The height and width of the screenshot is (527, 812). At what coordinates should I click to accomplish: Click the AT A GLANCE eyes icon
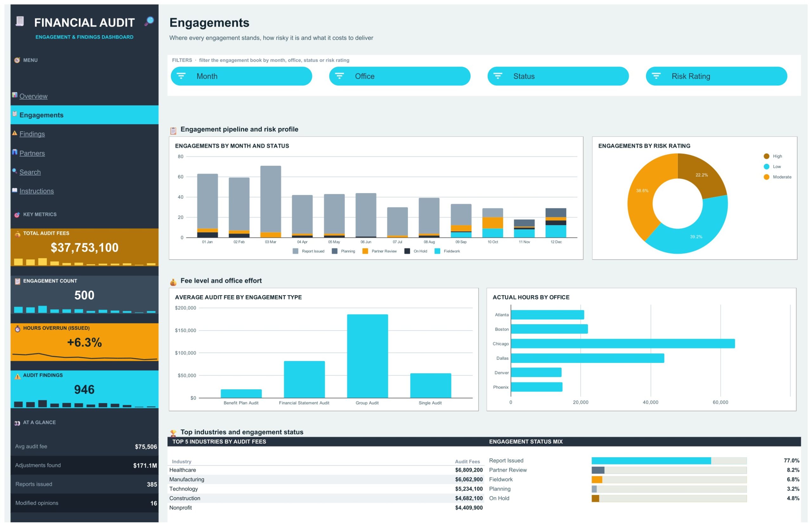[17, 423]
